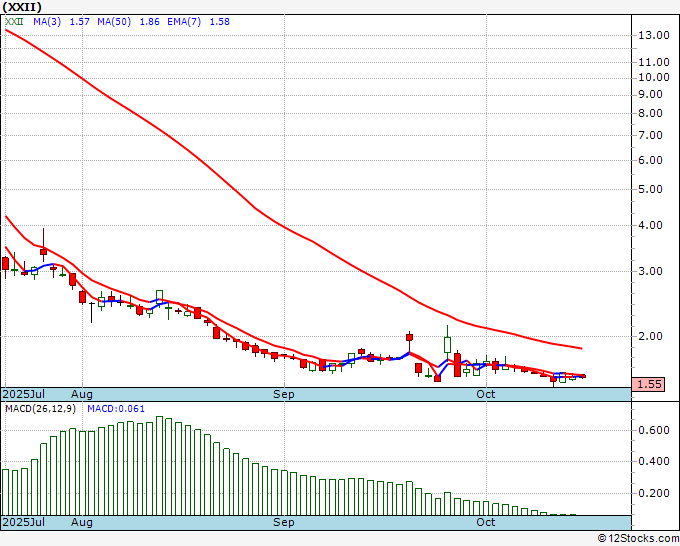Image resolution: width=680 pixels, height=546 pixels.
Task: Click the 13.00 price axis label
Action: 654,36
